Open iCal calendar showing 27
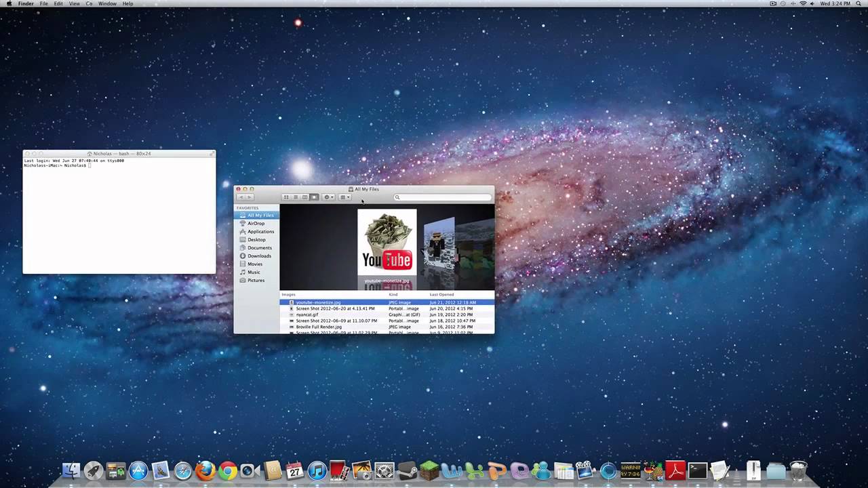The width and height of the screenshot is (868, 488). (295, 470)
